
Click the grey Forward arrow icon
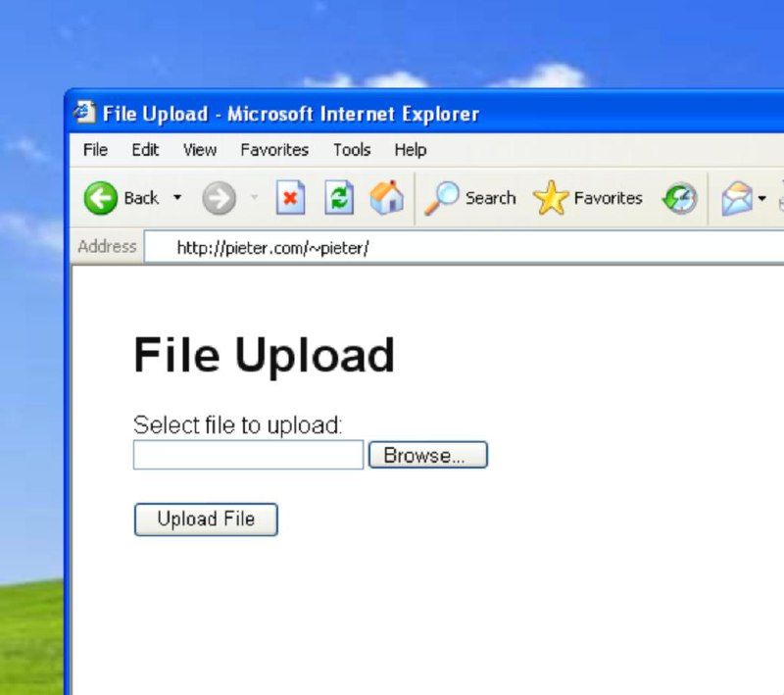219,198
